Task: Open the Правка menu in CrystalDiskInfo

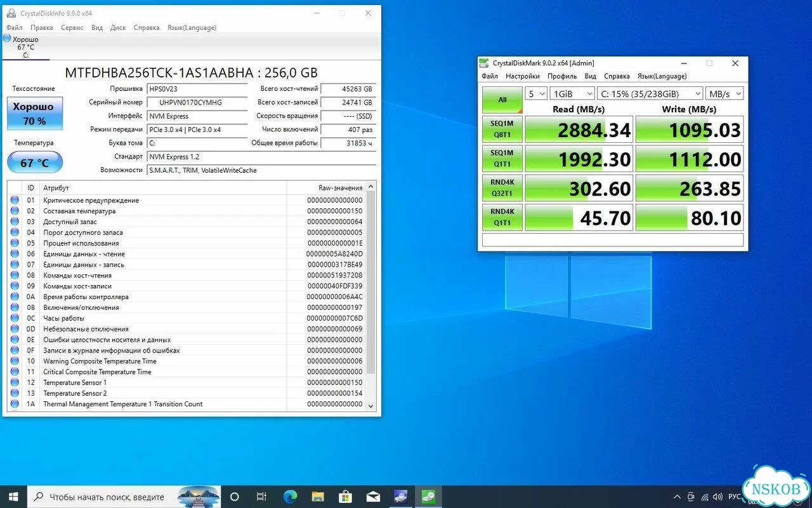Action: click(x=42, y=27)
